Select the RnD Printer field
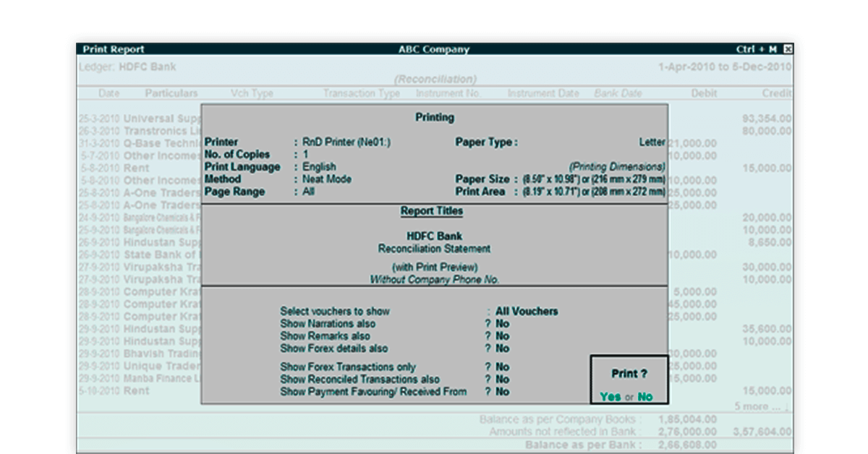 (x=346, y=142)
